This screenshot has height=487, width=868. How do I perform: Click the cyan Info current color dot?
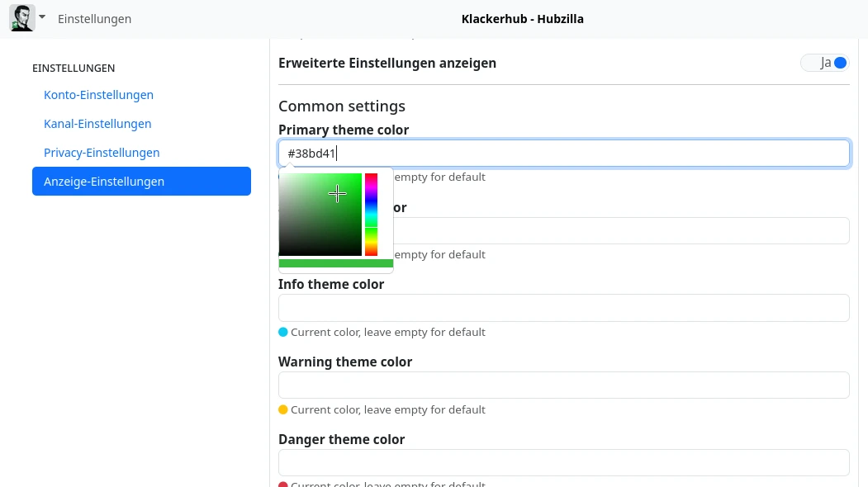pyautogui.click(x=283, y=332)
